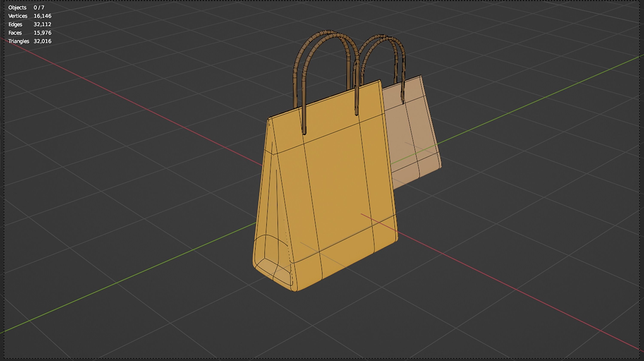Click the "Triangles" statistics label
The height and width of the screenshot is (361, 644).
tap(19, 41)
